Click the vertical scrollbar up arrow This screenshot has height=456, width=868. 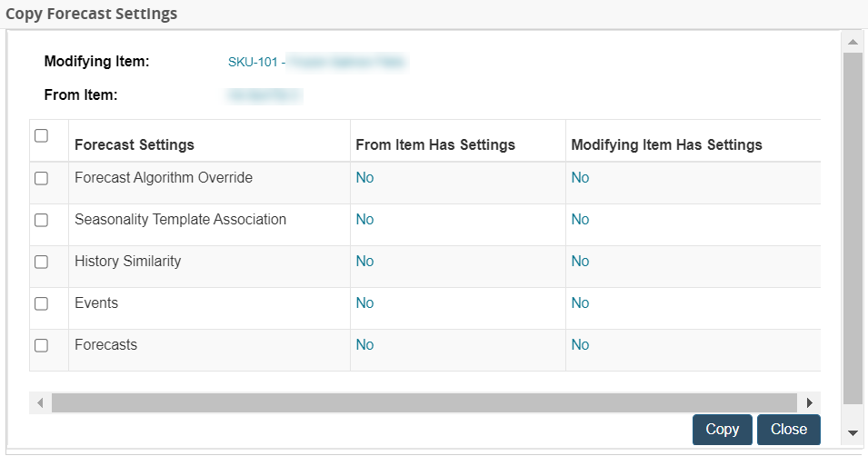click(853, 42)
